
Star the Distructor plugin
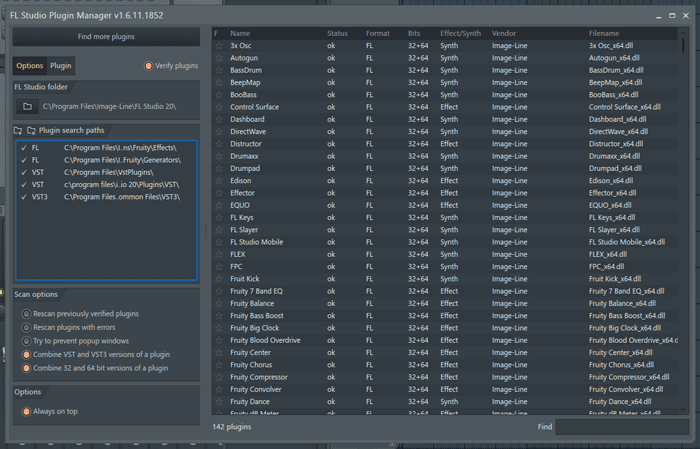219,144
